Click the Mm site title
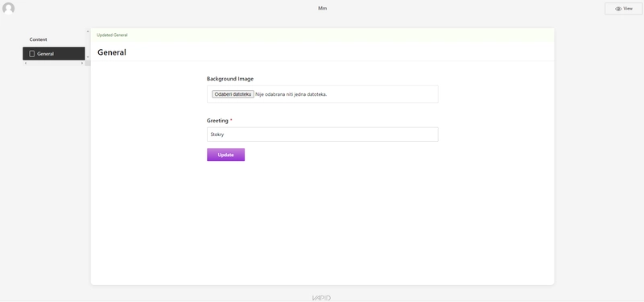This screenshot has width=644, height=302. coord(323,8)
